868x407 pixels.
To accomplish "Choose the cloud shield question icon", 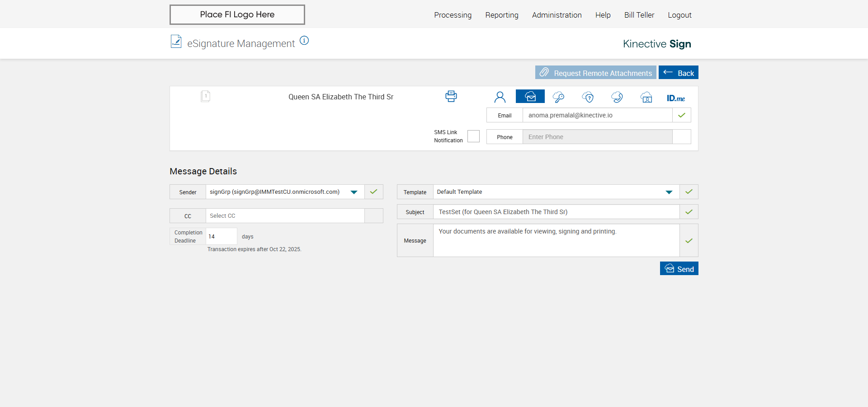I will [588, 97].
